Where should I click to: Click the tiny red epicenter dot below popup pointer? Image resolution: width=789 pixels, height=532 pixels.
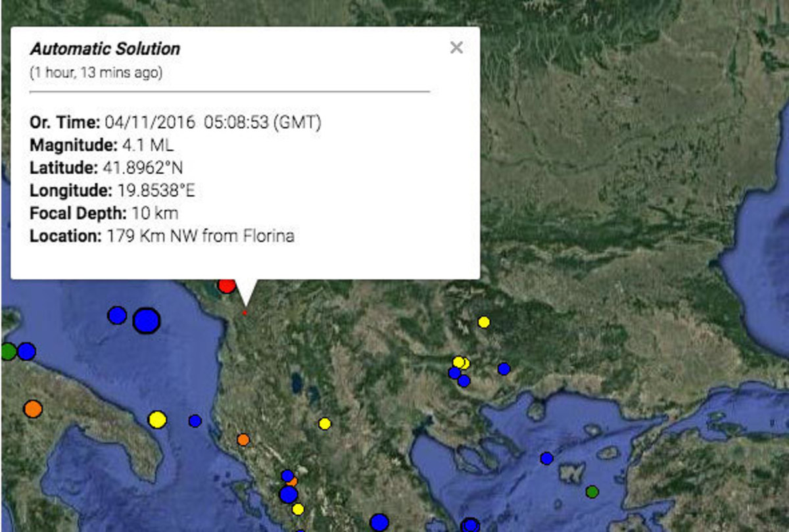point(245,313)
